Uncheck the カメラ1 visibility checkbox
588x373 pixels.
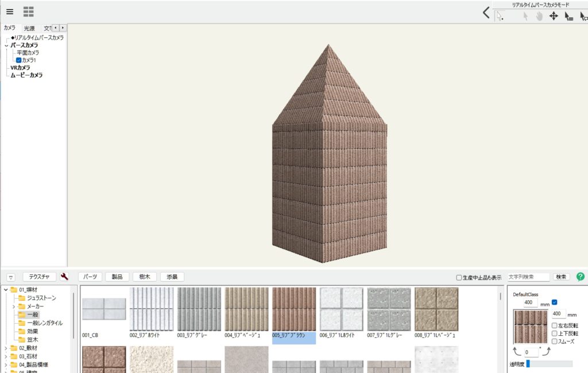click(x=19, y=60)
